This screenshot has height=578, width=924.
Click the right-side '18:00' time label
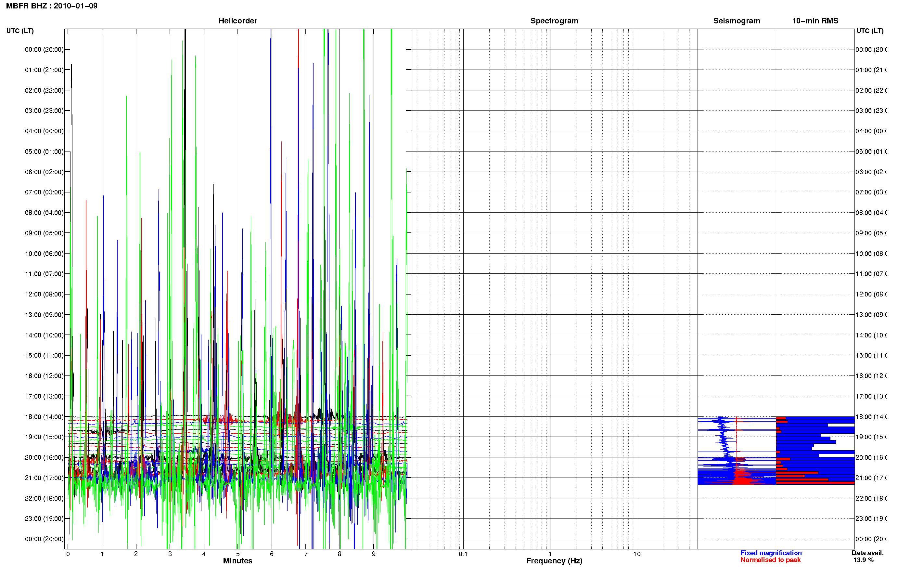point(871,417)
